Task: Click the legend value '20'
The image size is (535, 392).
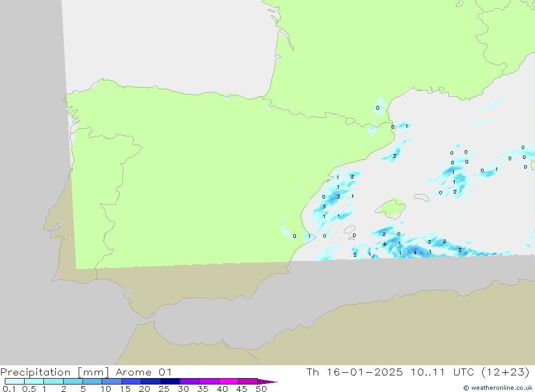Action: click(144, 389)
